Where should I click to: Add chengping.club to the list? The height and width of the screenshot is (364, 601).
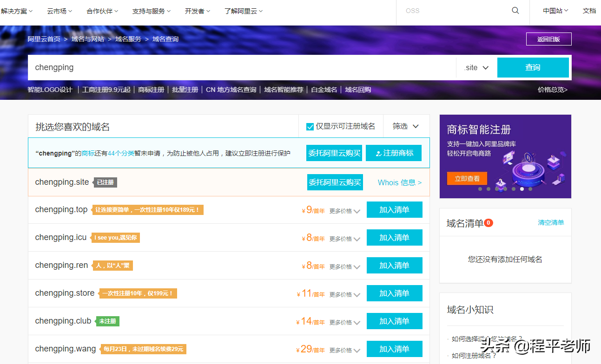395,321
